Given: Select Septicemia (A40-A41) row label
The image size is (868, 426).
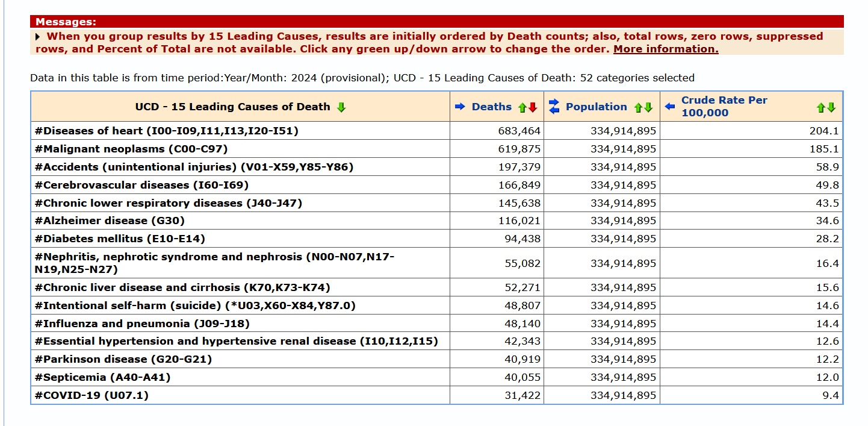Looking at the screenshot, I should pos(102,377).
